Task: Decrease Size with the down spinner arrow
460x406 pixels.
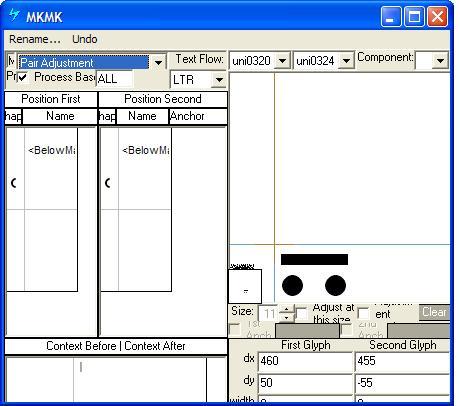Action: click(286, 318)
